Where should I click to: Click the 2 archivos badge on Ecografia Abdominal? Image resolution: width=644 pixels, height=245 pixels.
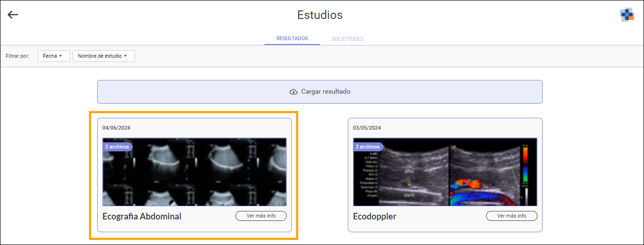click(117, 147)
